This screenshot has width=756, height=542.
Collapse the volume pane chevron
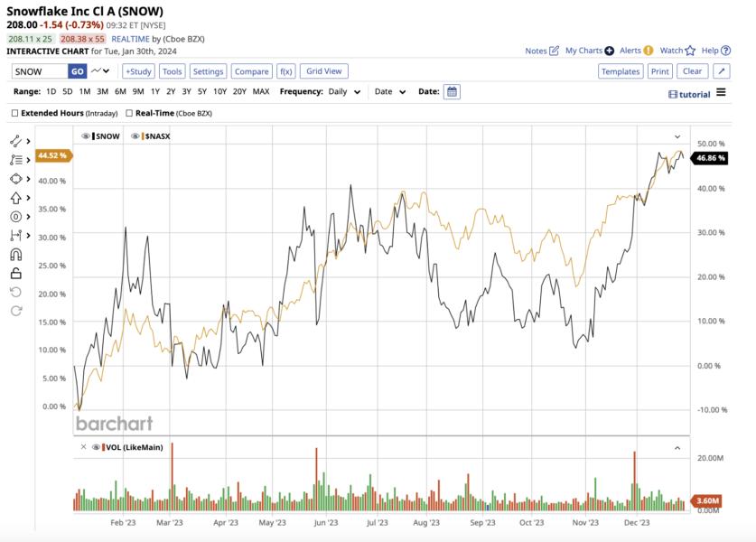677,448
